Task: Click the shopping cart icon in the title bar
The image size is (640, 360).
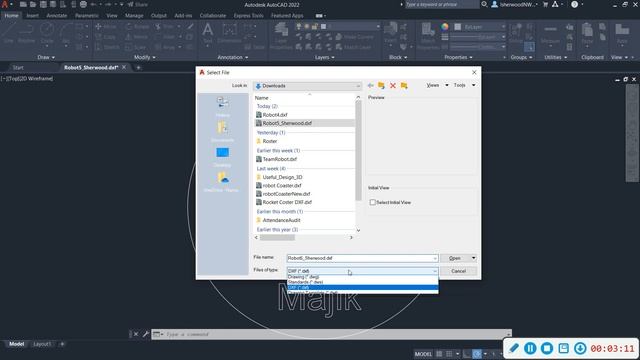Action: (545, 4)
